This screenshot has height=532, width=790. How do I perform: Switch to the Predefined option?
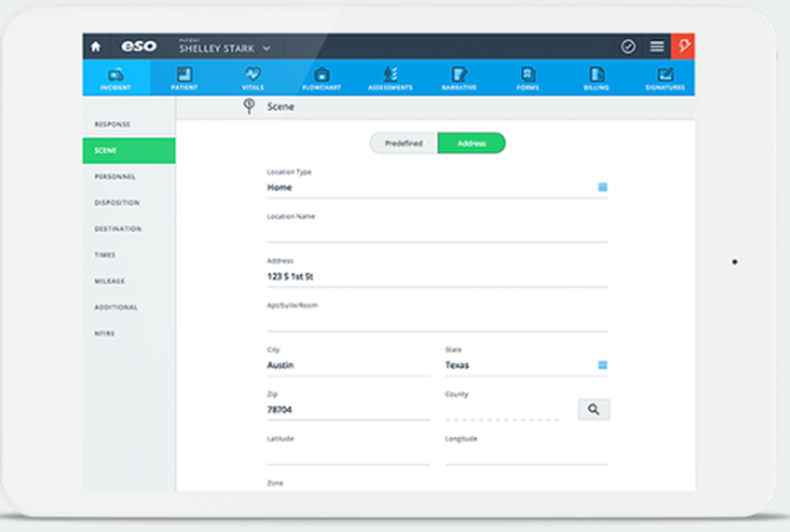pos(404,144)
